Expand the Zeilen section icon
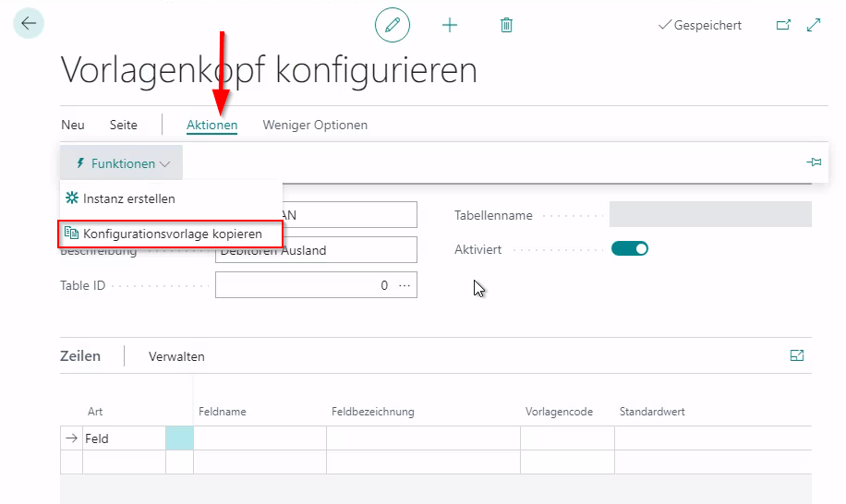 click(797, 355)
